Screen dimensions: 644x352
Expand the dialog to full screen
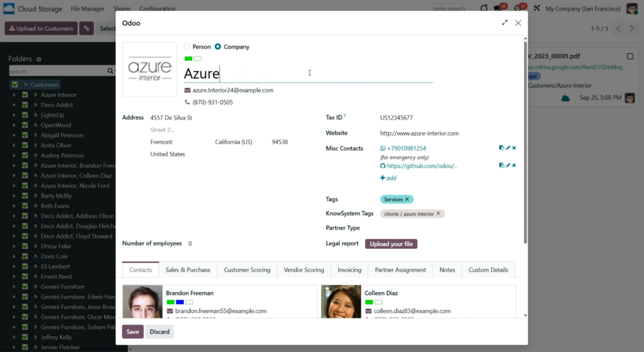point(504,23)
